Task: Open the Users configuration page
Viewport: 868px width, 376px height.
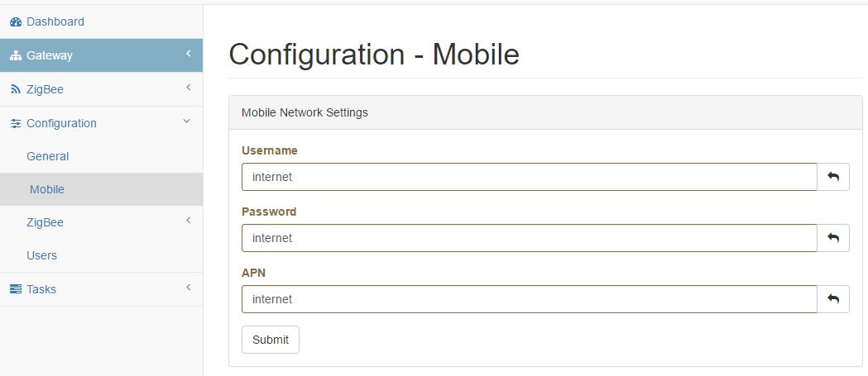Action: pos(42,255)
